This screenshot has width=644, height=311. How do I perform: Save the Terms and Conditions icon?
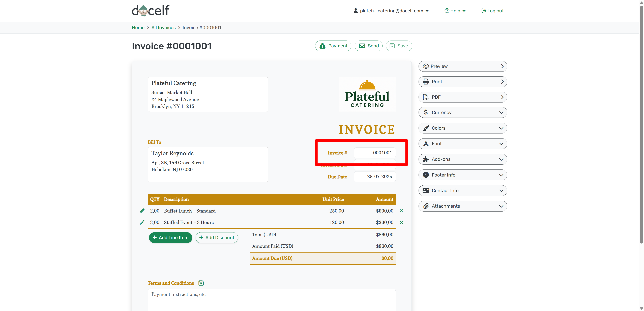201,283
